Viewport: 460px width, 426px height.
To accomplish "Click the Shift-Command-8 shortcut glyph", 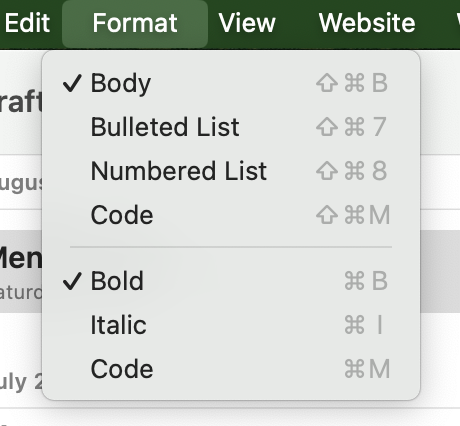I will (x=352, y=171).
